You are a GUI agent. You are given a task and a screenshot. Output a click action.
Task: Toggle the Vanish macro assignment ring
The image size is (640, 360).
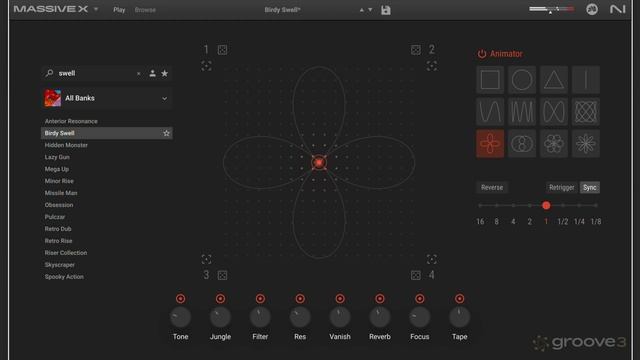tap(340, 299)
